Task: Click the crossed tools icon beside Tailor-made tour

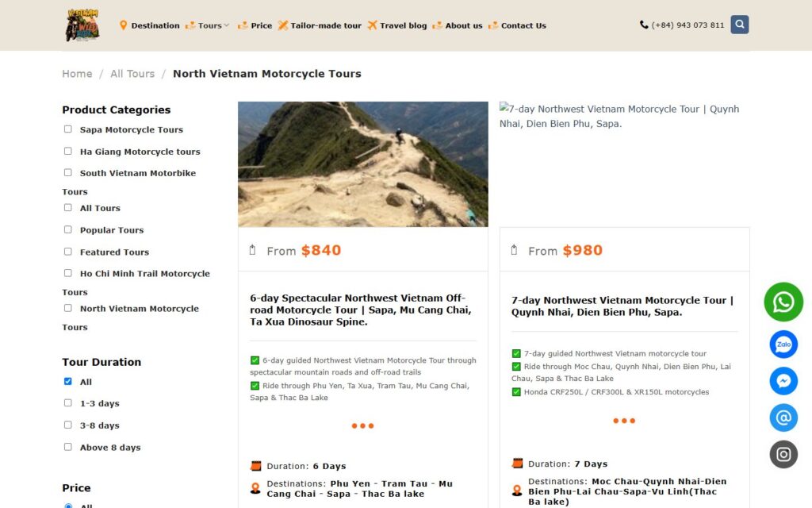Action: [283, 25]
